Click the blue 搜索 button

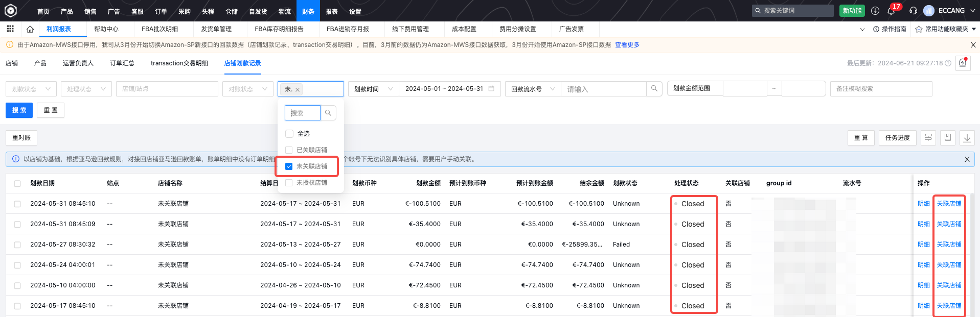[x=19, y=110]
